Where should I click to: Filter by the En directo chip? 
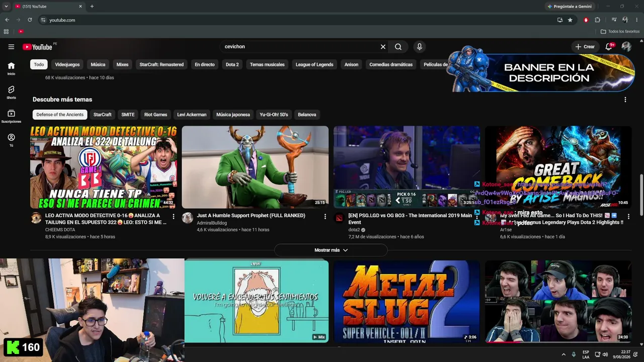205,64
